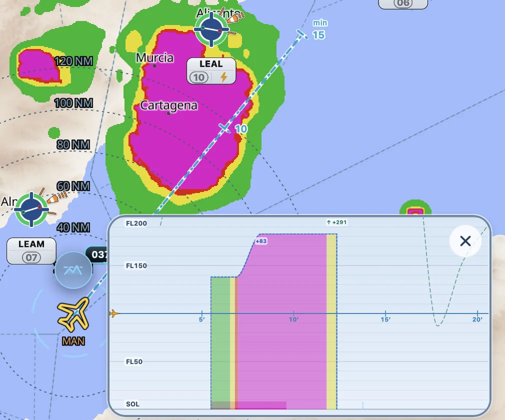This screenshot has height=420, width=505.
Task: Click the 80 NM range ring label
Action: coord(73,144)
